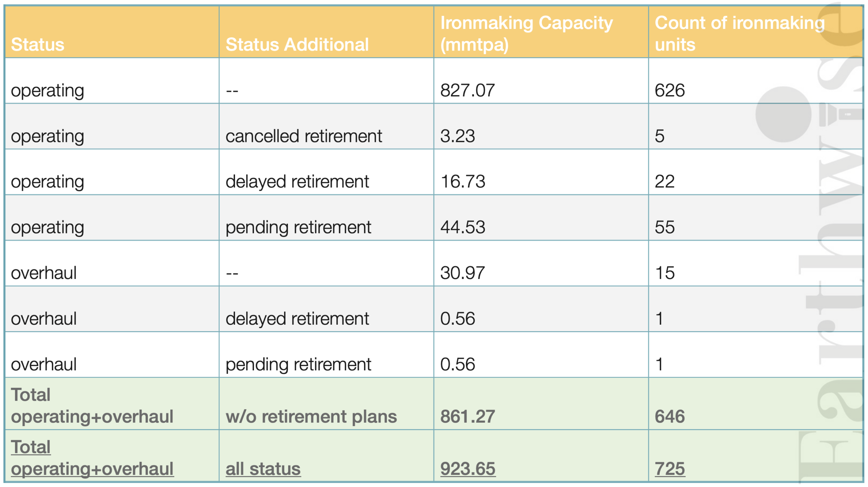Image resolution: width=868 pixels, height=487 pixels.
Task: Click the Ironmaking Capacity (mmtpa) header
Action: (541, 32)
